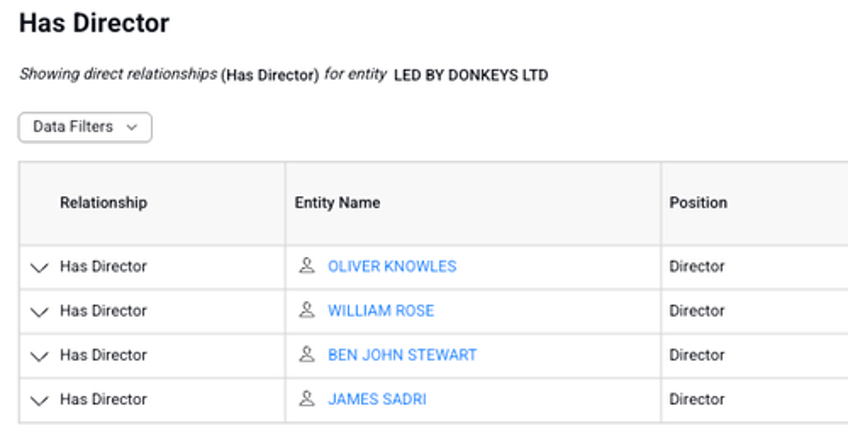The height and width of the screenshot is (435, 848).
Task: Click the Position column header
Action: 698,202
